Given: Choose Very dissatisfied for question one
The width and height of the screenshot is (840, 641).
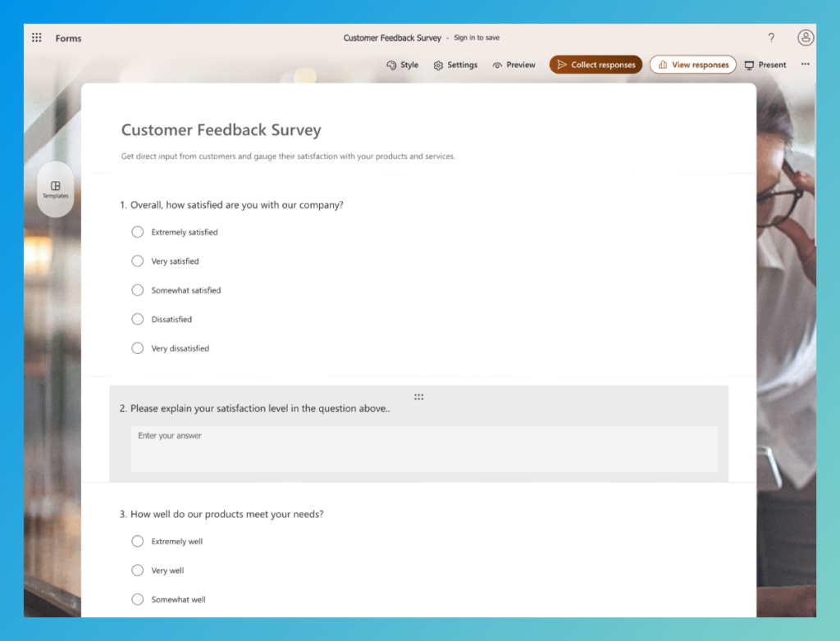Looking at the screenshot, I should pyautogui.click(x=137, y=348).
